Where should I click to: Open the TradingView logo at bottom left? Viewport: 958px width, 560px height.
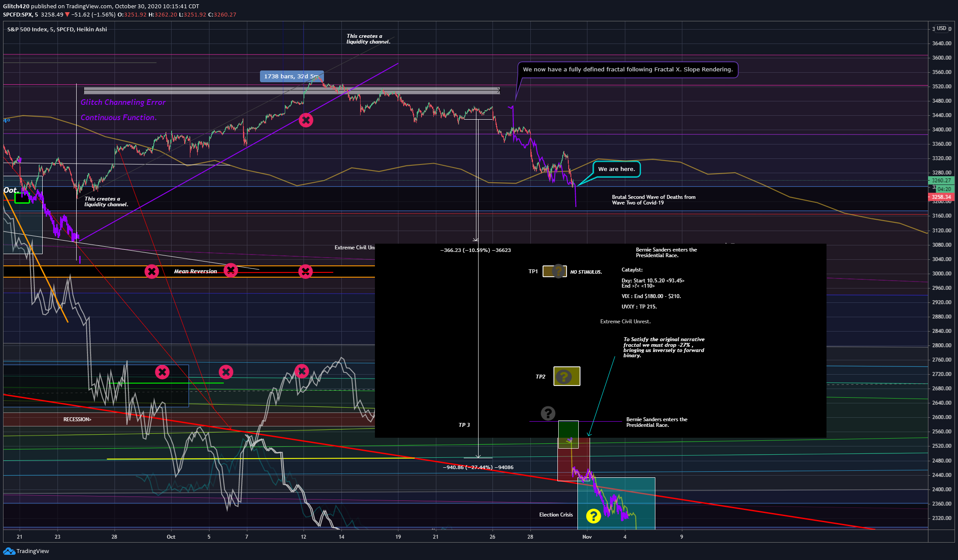(27, 551)
